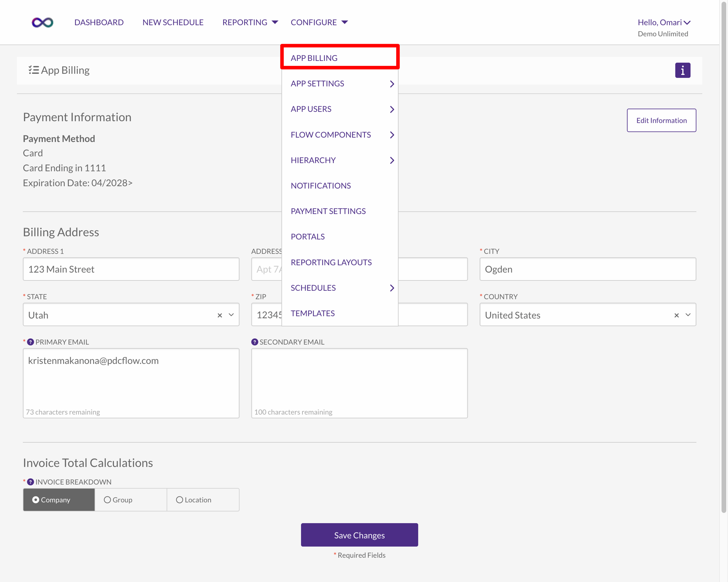Screen dimensions: 728x582
Task: Open the Country dropdown arrow
Action: point(688,315)
